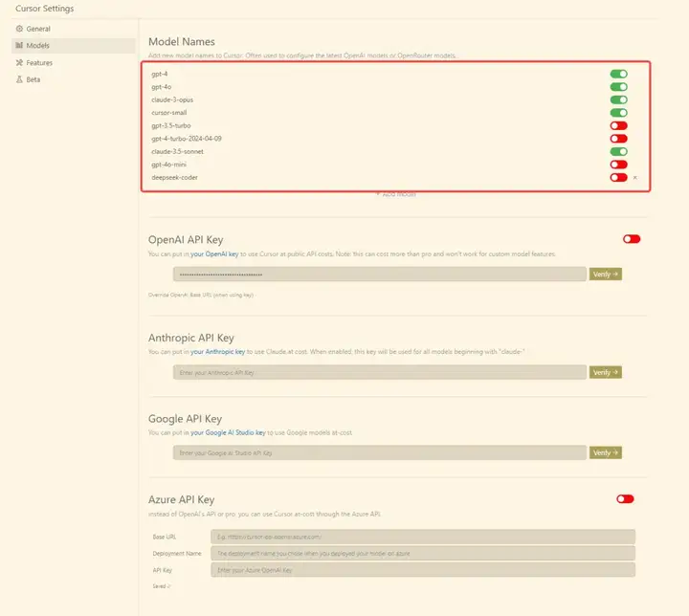The image size is (689, 616).
Task: Click the deepseek-coder model name
Action: click(174, 178)
